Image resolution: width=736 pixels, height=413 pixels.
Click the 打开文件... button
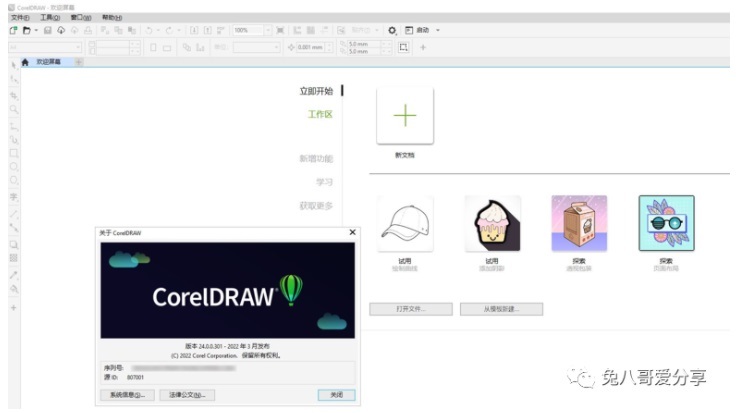pos(411,309)
